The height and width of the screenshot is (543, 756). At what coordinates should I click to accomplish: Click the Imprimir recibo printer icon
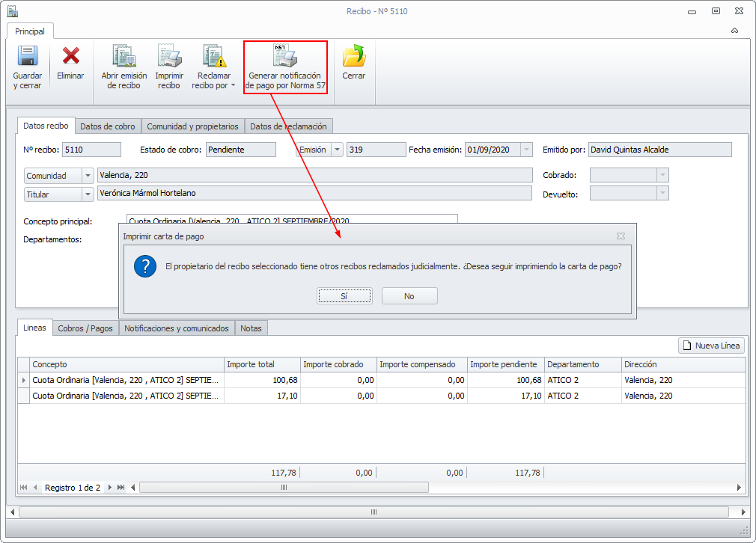(169, 56)
